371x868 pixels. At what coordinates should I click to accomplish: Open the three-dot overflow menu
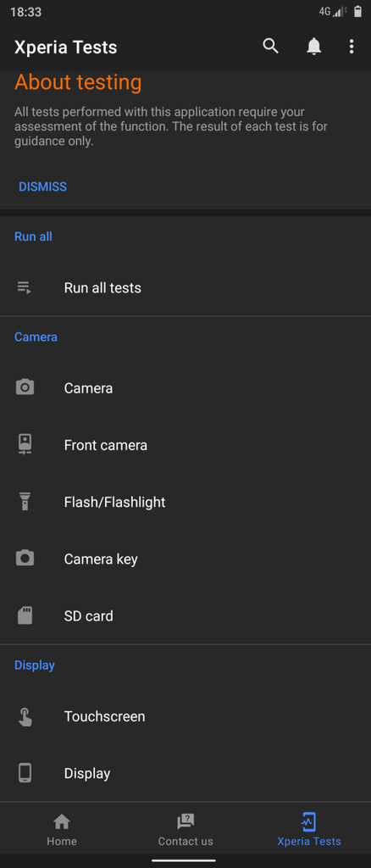point(352,47)
